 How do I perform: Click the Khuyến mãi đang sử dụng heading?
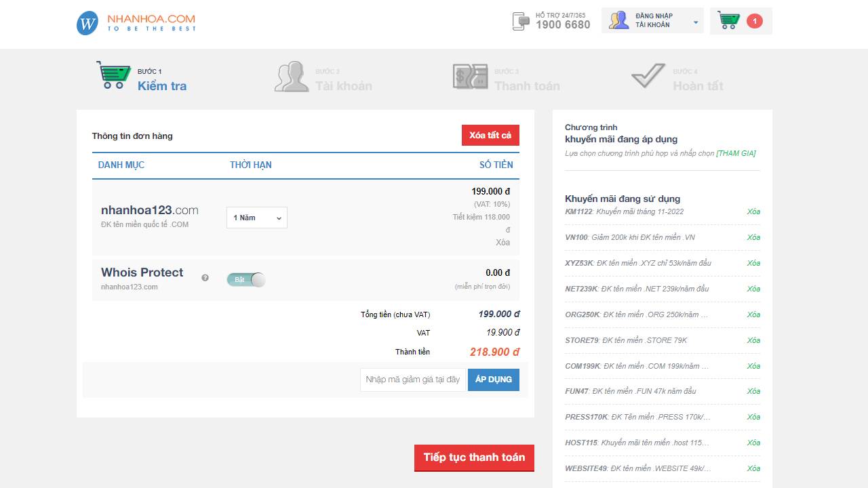click(623, 199)
